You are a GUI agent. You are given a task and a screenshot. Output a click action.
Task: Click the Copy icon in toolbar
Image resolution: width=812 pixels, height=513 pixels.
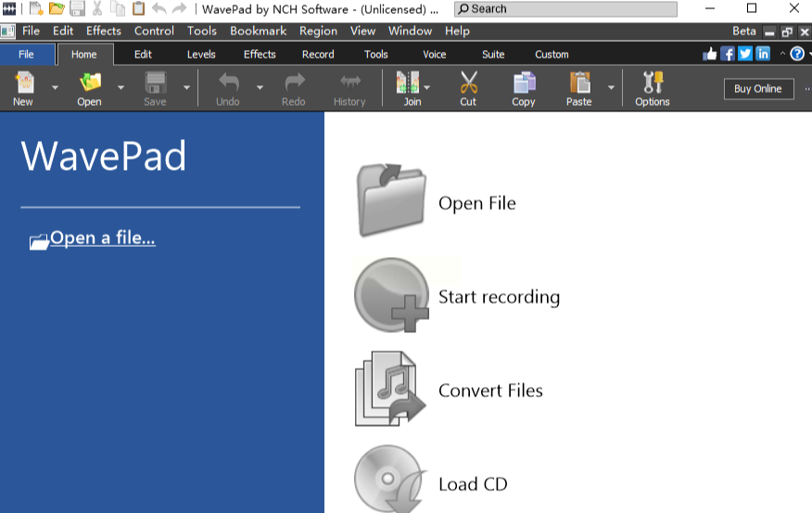coord(524,83)
